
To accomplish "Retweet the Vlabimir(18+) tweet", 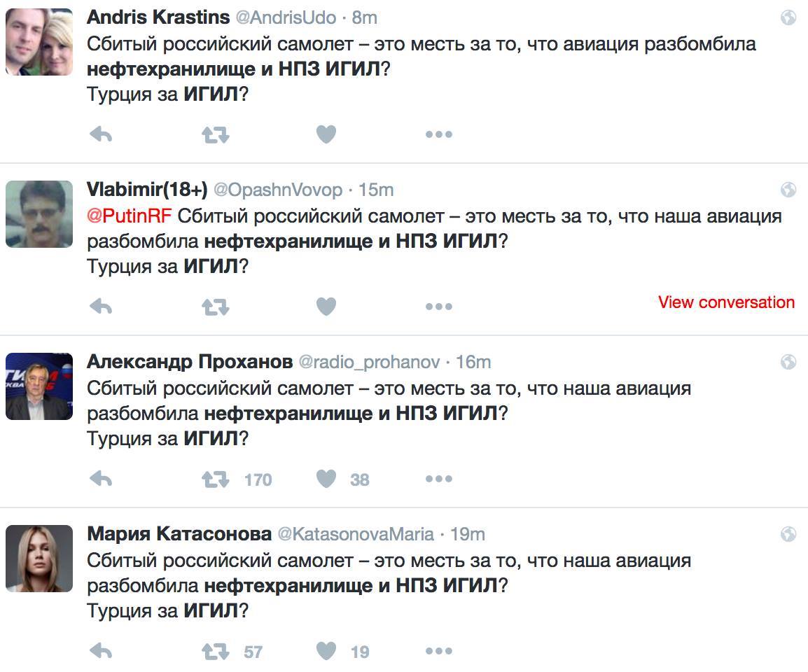I will tap(215, 306).
